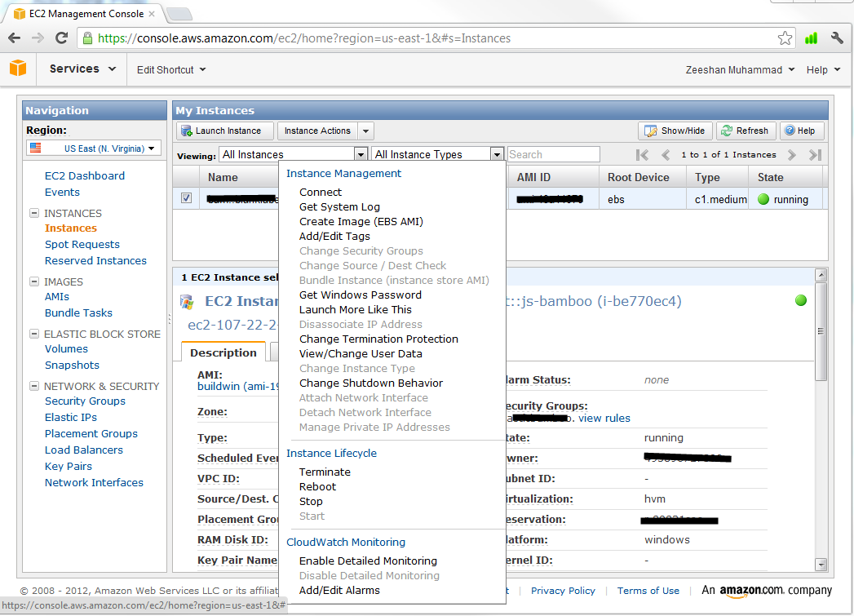Open Chrome wrench settings menu
Viewport: 854px width, 616px height.
click(x=836, y=38)
